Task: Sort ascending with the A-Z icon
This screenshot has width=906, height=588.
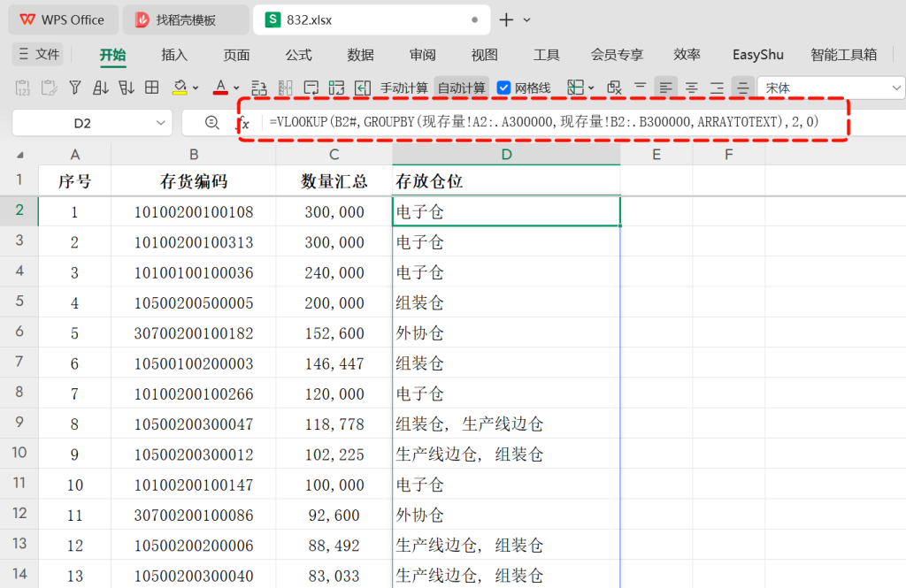Action: [x=101, y=88]
